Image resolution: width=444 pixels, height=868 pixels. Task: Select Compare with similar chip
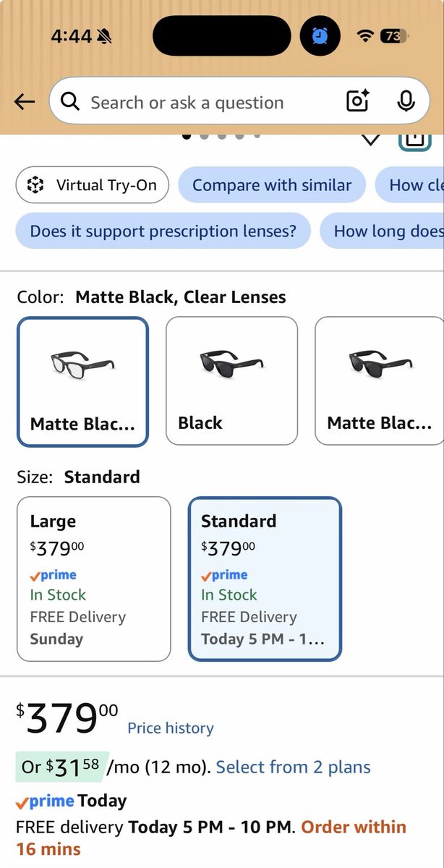pos(272,184)
